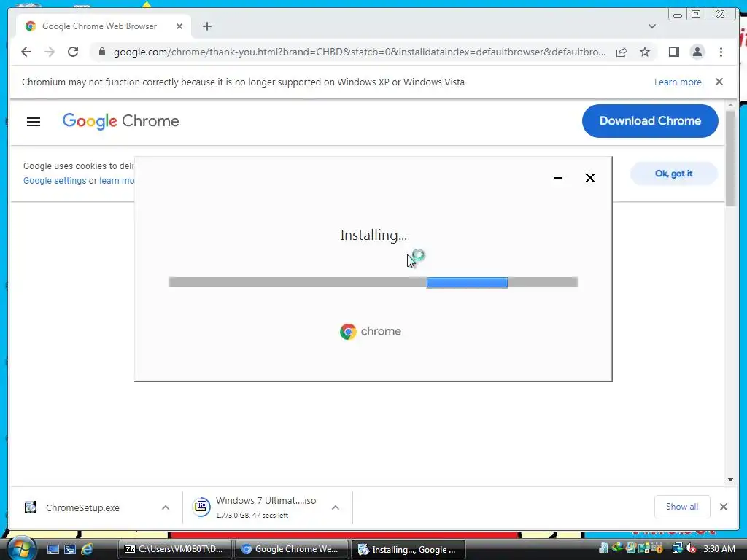View site information via the lock icon
The height and width of the screenshot is (560, 747).
point(102,52)
